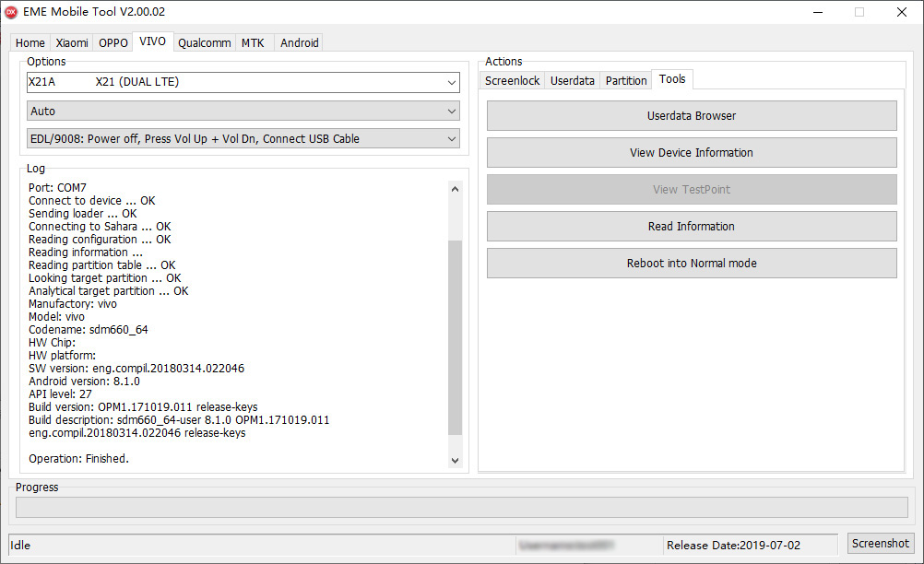Click the Read Information button
924x564 pixels.
point(692,226)
